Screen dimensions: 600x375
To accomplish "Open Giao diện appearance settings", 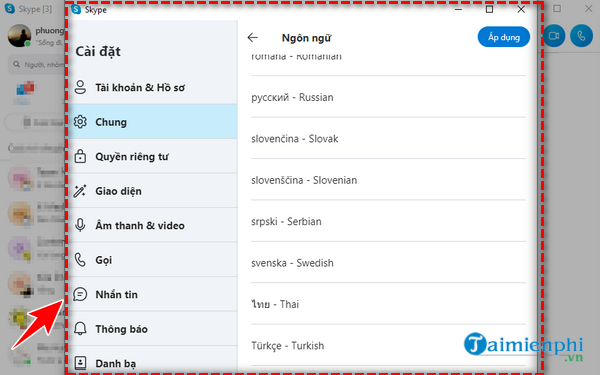I will (153, 191).
